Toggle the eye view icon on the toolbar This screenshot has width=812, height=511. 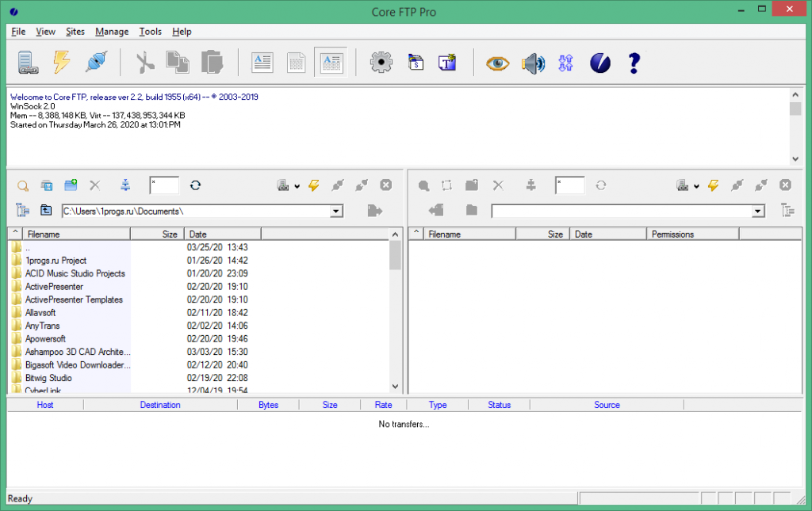point(497,63)
